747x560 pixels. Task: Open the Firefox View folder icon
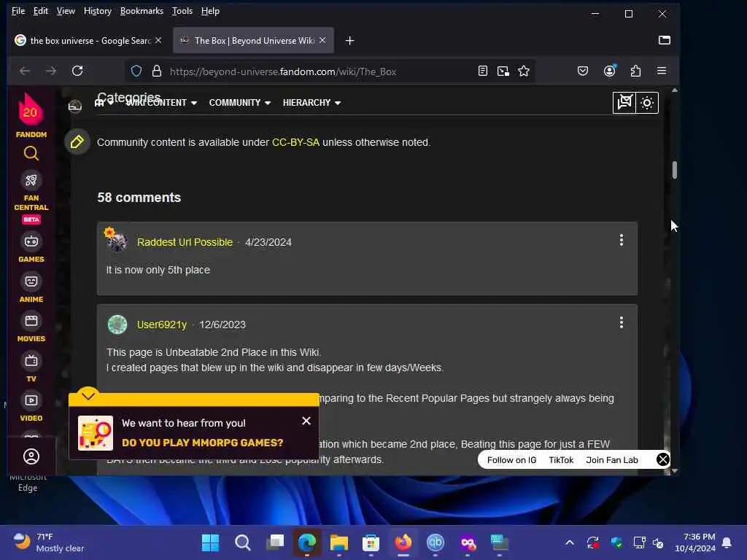(664, 40)
